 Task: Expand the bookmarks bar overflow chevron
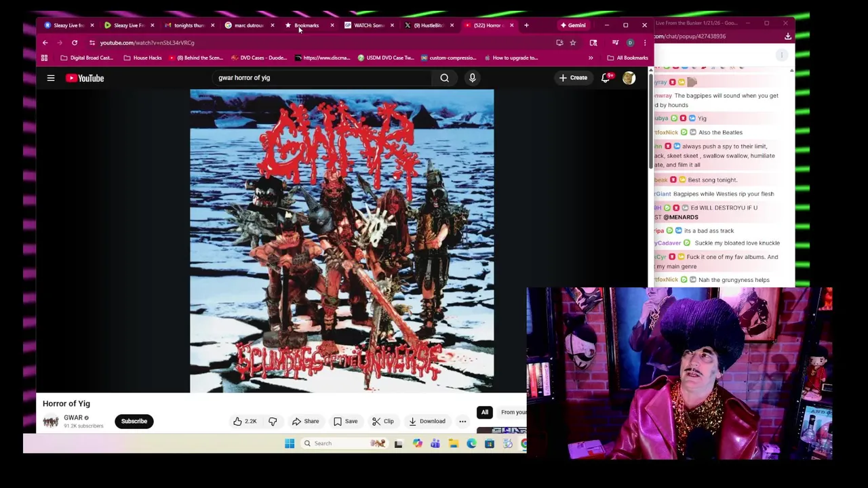[x=591, y=58]
